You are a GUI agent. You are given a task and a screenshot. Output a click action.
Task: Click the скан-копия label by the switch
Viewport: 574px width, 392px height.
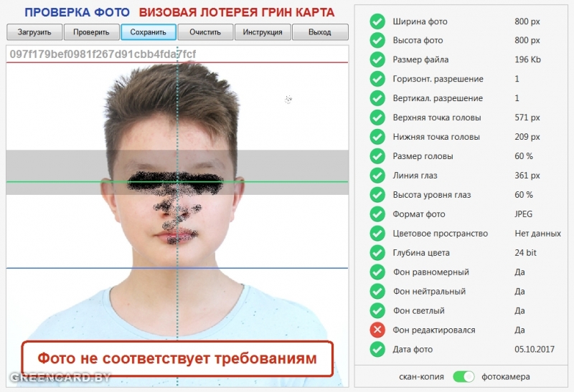tap(421, 376)
